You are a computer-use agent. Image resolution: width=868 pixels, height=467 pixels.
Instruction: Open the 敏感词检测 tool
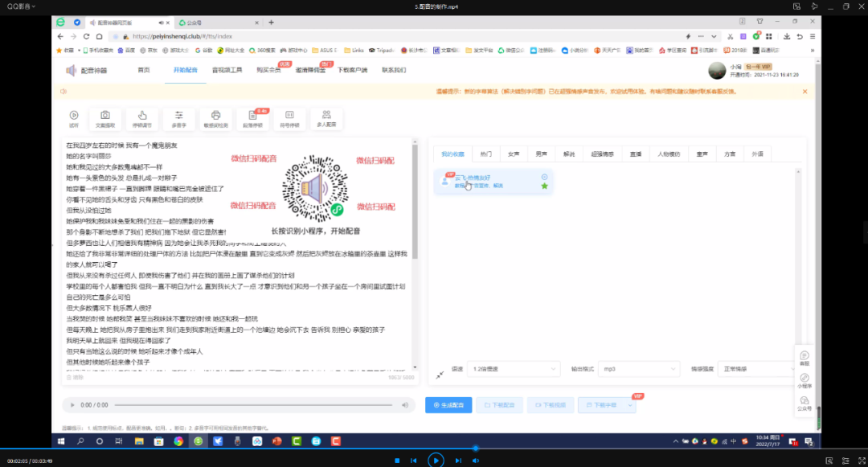[216, 118]
